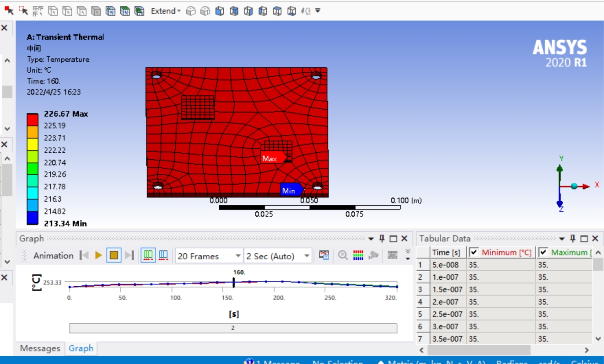The image size is (604, 364).
Task: Select time cell 2.e-007
Action: [448, 302]
